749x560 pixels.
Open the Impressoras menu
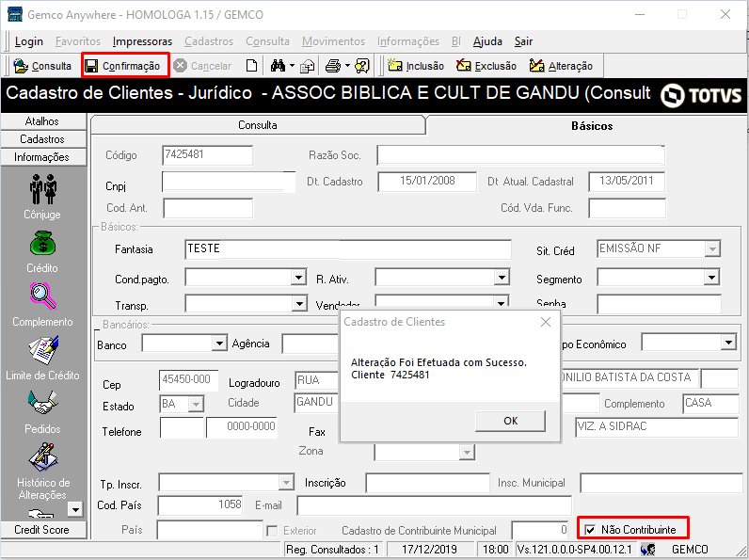[x=142, y=41]
